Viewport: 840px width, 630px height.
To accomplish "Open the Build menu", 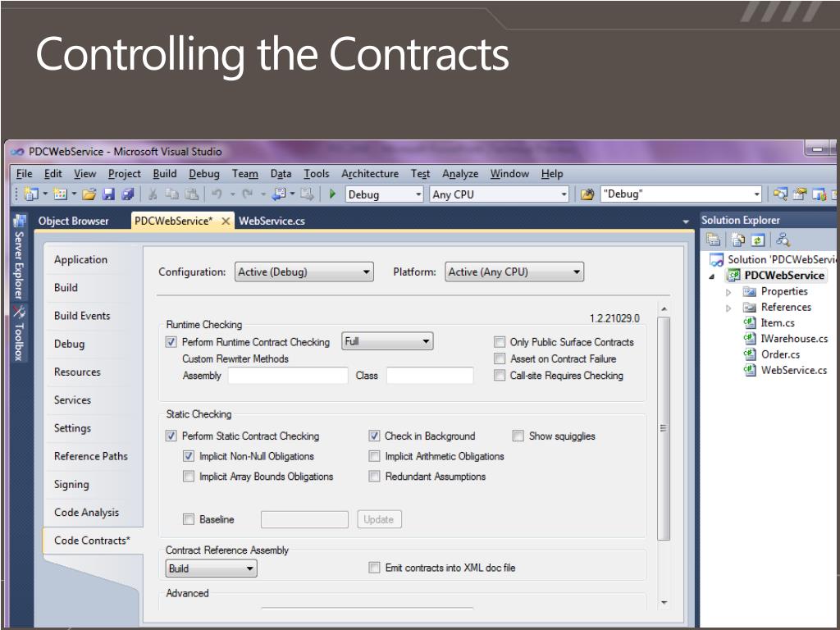I will [164, 174].
